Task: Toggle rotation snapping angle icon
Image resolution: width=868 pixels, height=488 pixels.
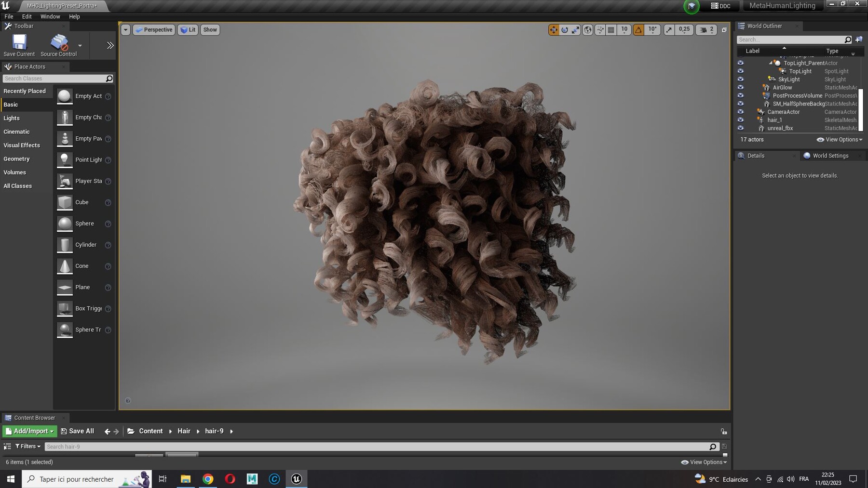Action: pos(638,30)
